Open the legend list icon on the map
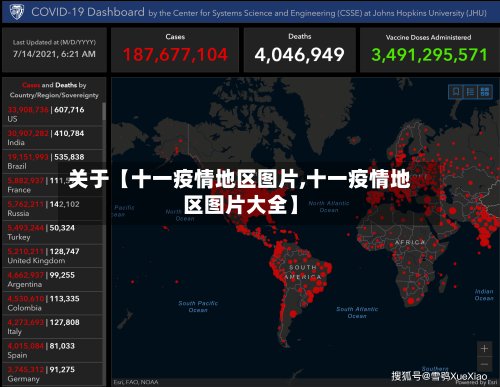 470,91
